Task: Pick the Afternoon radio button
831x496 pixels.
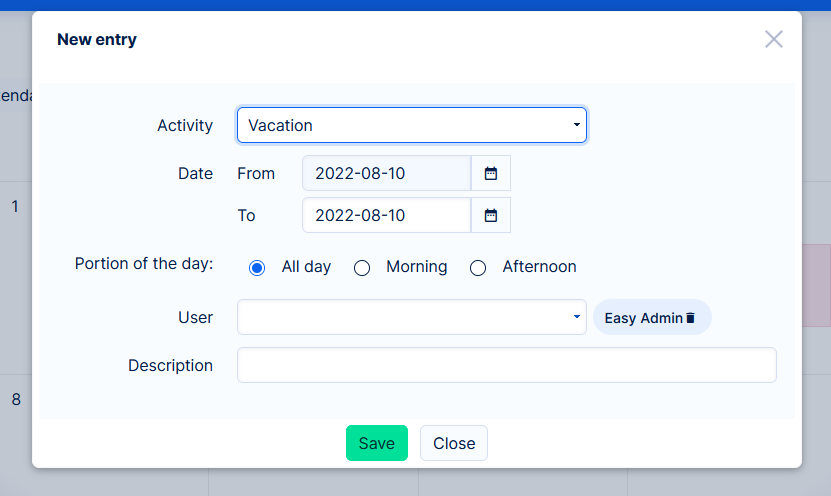Action: (x=478, y=268)
